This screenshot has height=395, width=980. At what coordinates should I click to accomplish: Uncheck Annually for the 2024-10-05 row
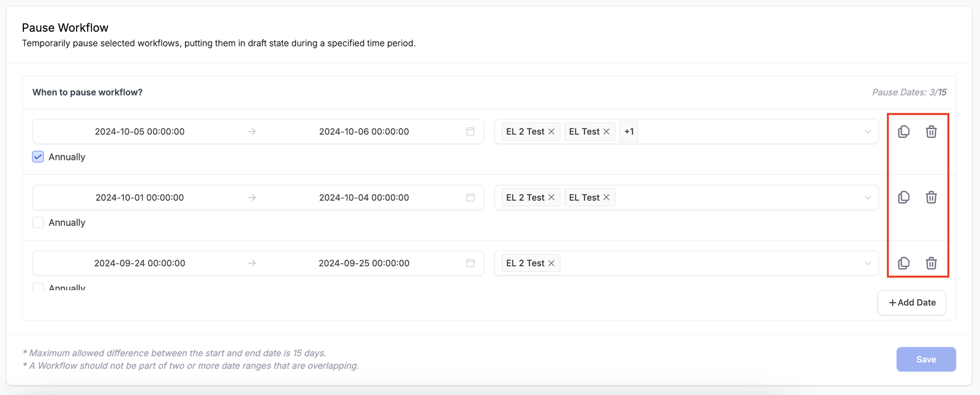click(x=38, y=157)
